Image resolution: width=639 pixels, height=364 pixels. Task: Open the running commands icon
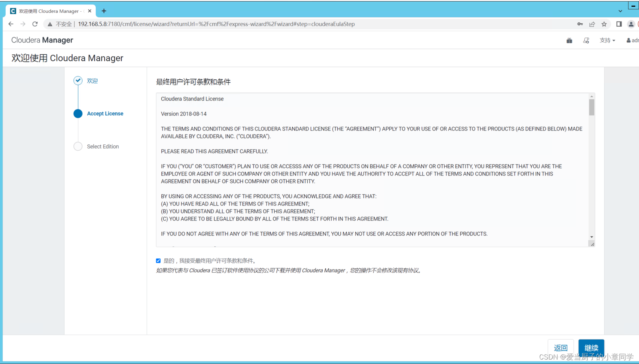pyautogui.click(x=586, y=40)
